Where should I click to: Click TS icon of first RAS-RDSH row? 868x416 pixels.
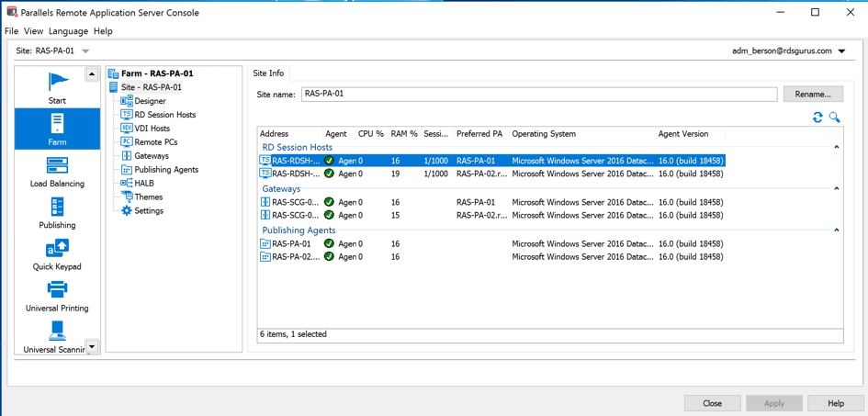point(265,161)
